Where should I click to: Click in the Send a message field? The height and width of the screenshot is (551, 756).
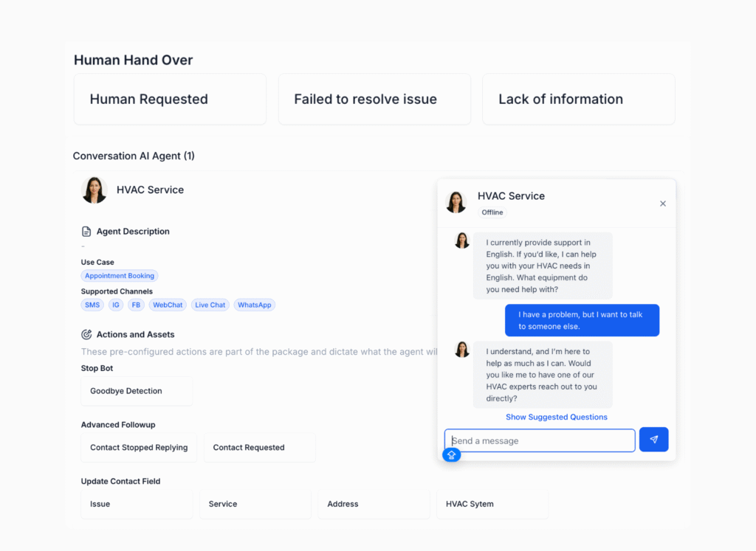[x=540, y=441]
